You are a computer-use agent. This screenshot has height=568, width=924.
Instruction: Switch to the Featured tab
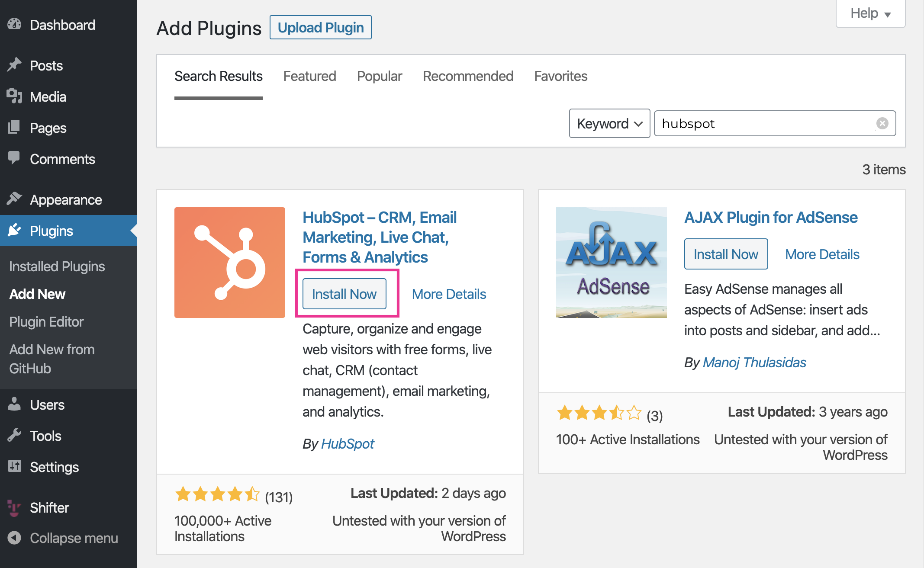[309, 76]
